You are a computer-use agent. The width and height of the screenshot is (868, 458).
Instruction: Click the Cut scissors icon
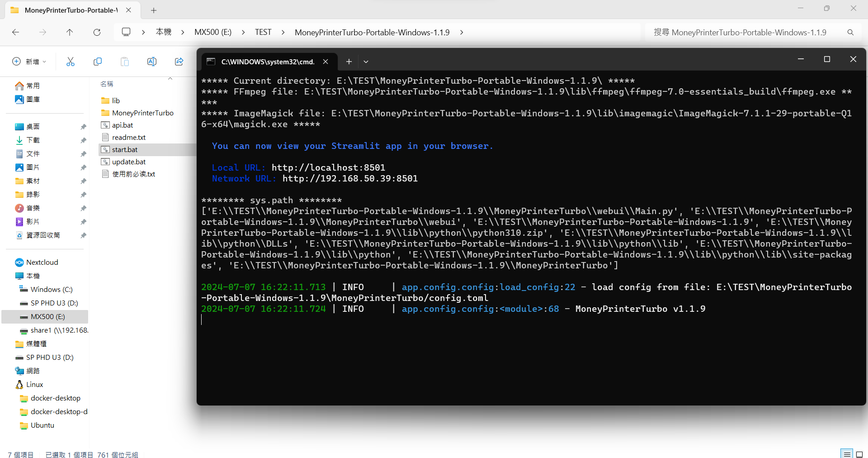coord(71,62)
